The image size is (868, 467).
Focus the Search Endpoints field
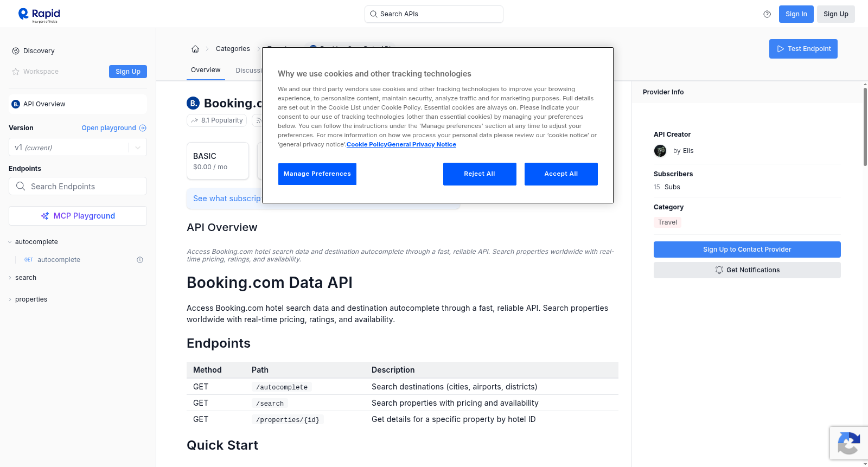tap(78, 186)
